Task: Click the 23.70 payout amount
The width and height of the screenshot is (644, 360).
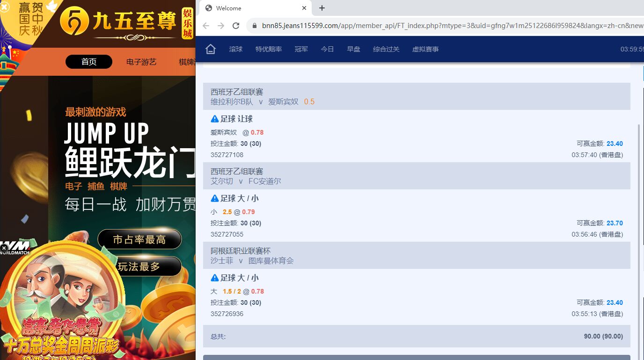Action: [615, 223]
